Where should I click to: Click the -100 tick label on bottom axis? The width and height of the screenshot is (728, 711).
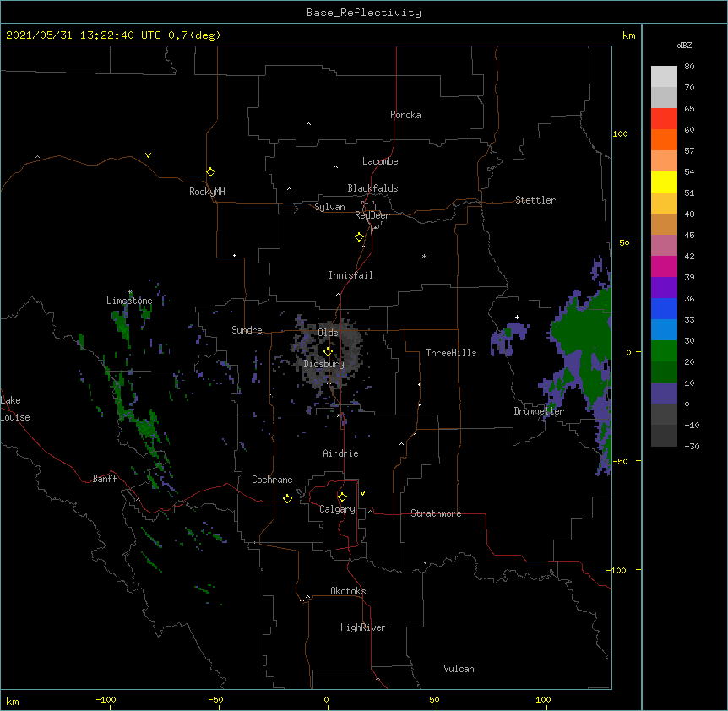pyautogui.click(x=106, y=699)
